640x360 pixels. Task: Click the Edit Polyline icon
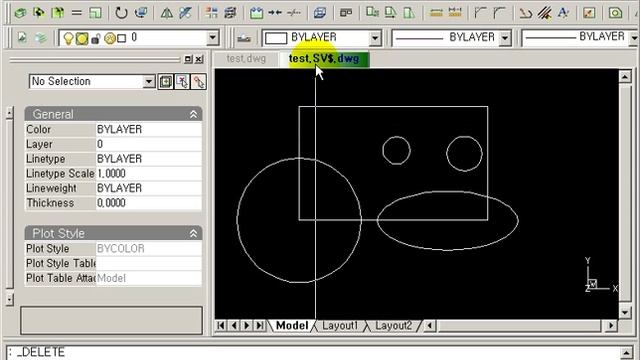[x=525, y=13]
